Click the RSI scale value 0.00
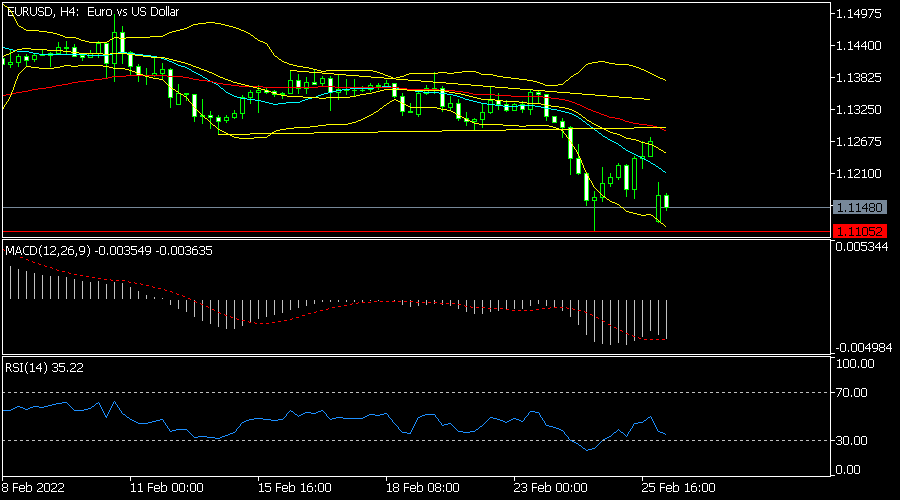 pyautogui.click(x=848, y=470)
